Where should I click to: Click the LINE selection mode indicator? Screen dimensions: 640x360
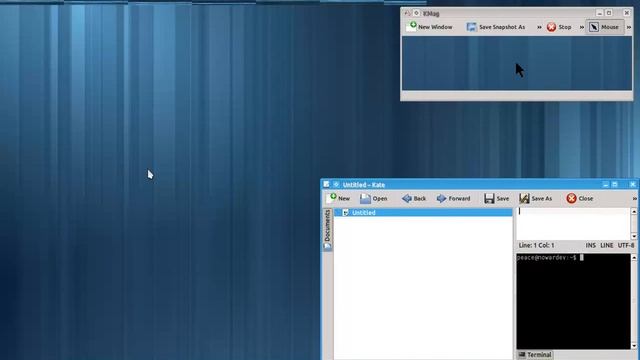tap(607, 245)
